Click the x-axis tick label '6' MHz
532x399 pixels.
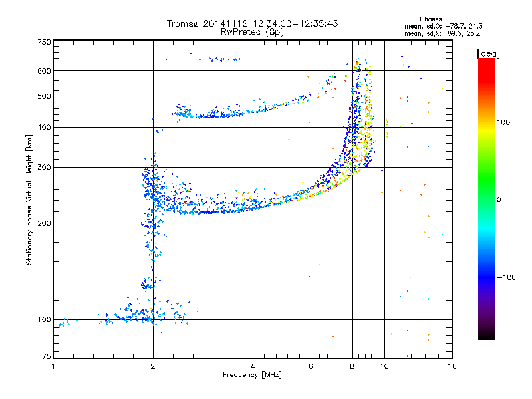pyautogui.click(x=311, y=366)
